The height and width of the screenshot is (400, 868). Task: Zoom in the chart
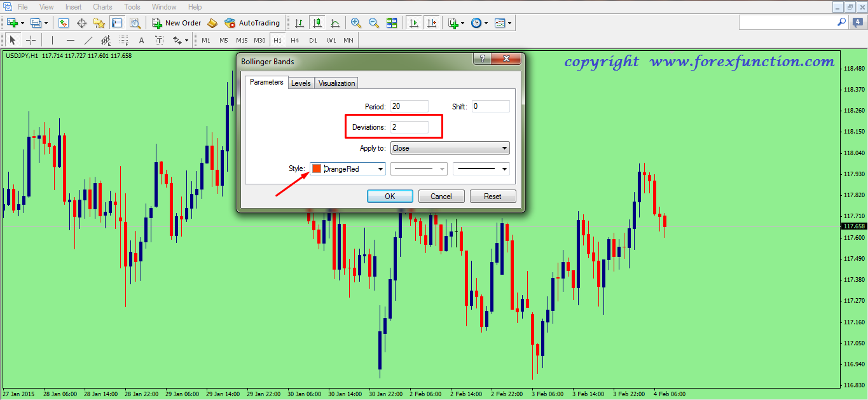pyautogui.click(x=356, y=23)
